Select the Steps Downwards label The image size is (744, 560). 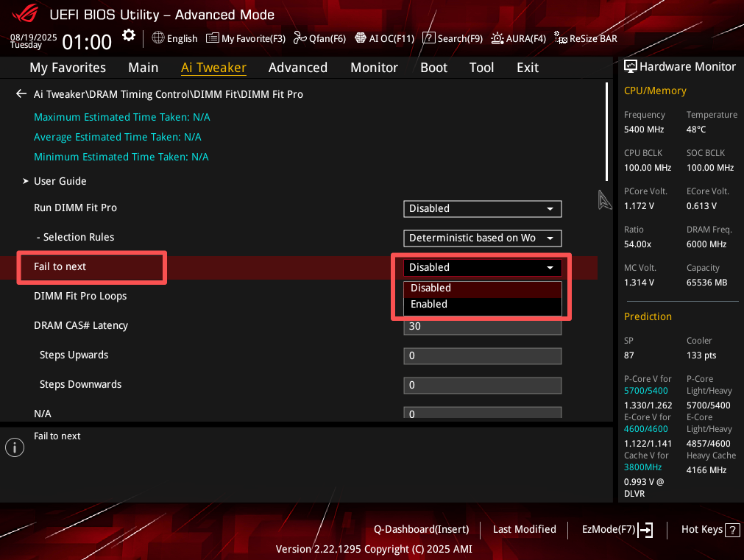click(x=80, y=384)
